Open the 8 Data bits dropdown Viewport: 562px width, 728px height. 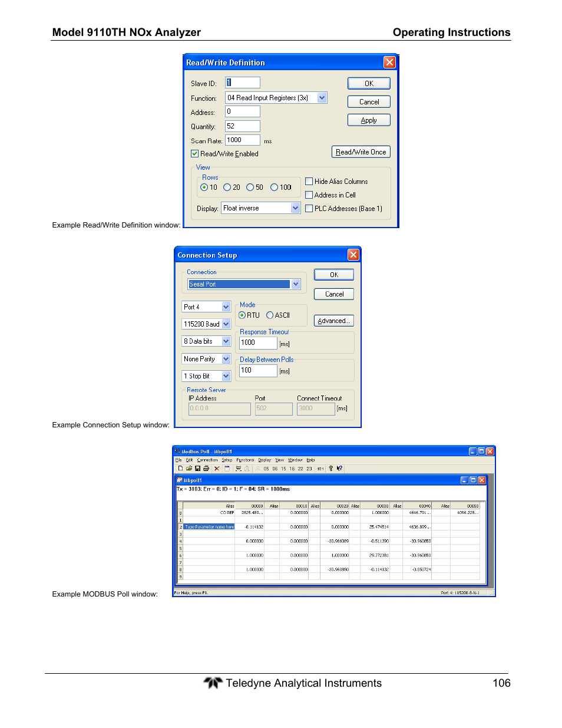pos(226,341)
